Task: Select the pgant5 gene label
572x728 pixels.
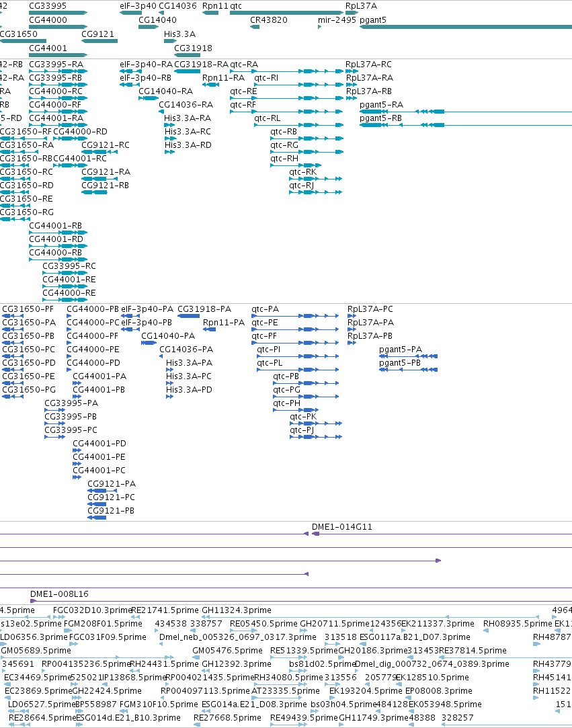Action: click(x=373, y=20)
